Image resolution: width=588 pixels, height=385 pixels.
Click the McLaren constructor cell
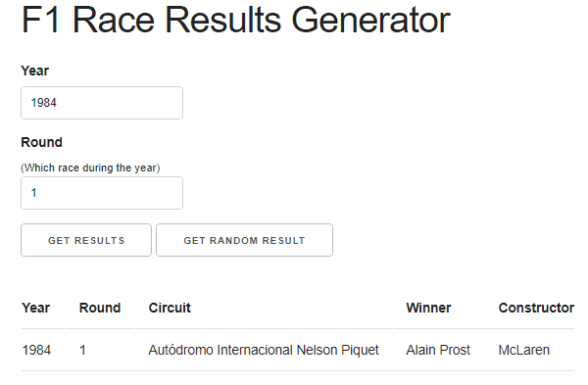coord(524,350)
